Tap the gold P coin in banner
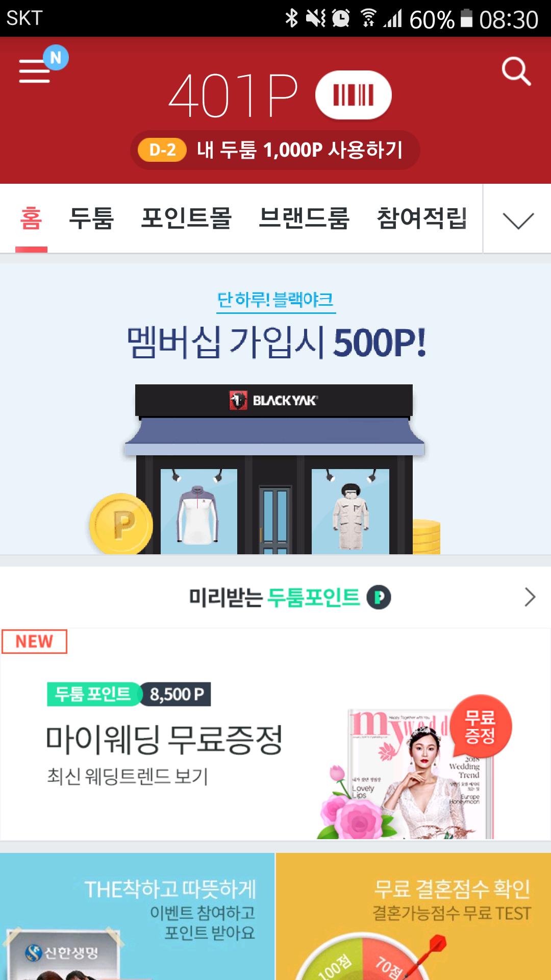Image resolution: width=551 pixels, height=980 pixels. (x=121, y=524)
